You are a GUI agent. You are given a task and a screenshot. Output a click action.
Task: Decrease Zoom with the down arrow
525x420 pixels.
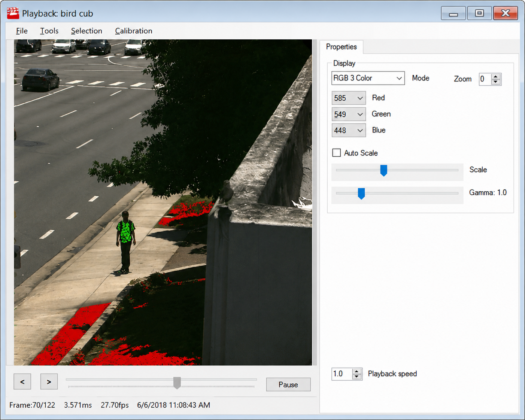coord(496,82)
